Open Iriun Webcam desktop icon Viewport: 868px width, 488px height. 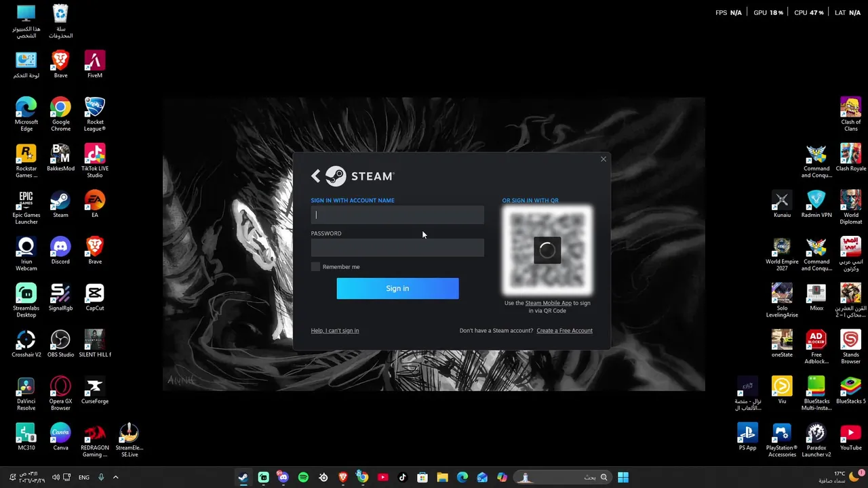pos(26,253)
